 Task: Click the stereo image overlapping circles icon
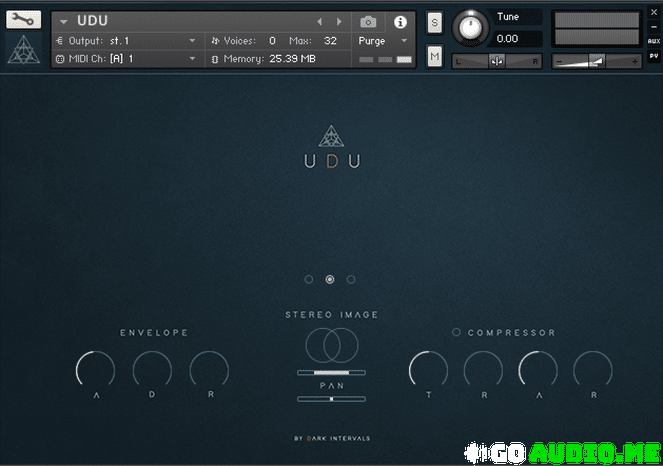(x=331, y=346)
